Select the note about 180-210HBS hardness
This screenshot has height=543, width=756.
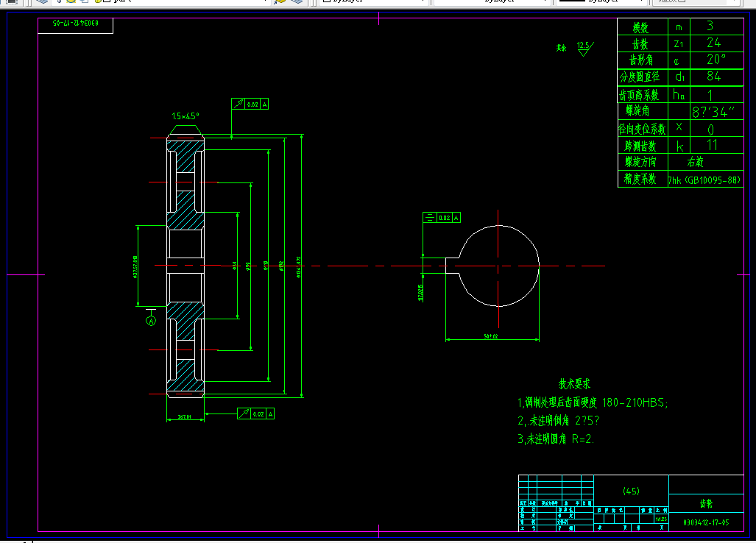point(593,402)
